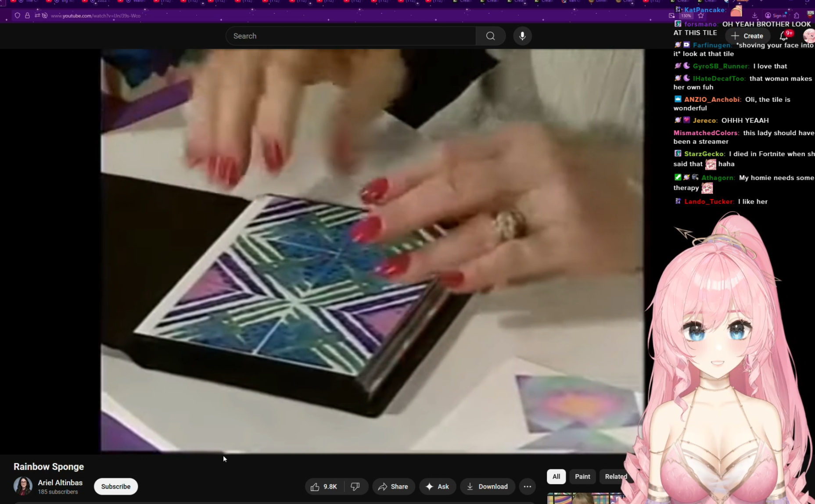Click the picture-in-picture icon in address bar

point(671,15)
